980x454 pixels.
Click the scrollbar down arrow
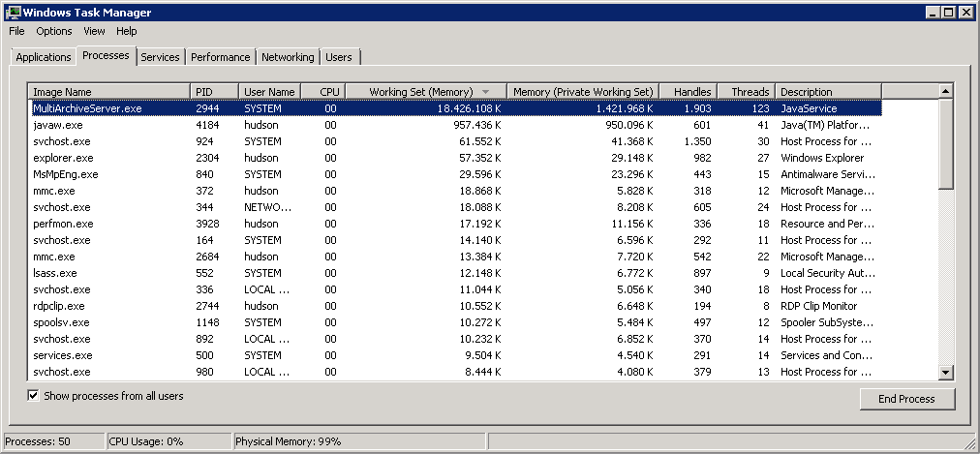click(x=946, y=372)
